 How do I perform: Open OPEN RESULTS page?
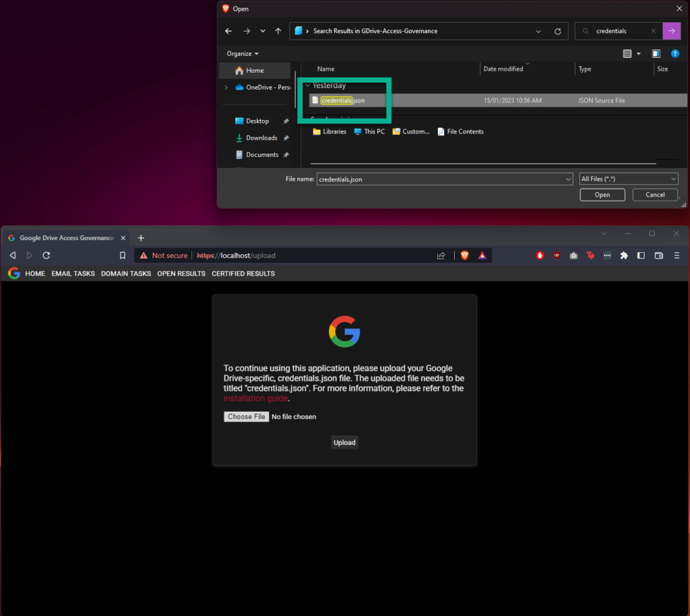(181, 274)
